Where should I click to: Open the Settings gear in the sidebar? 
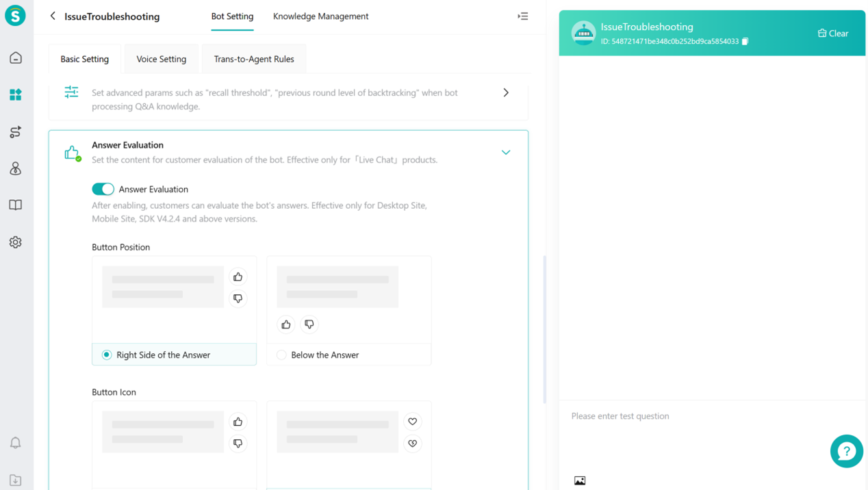pos(15,242)
